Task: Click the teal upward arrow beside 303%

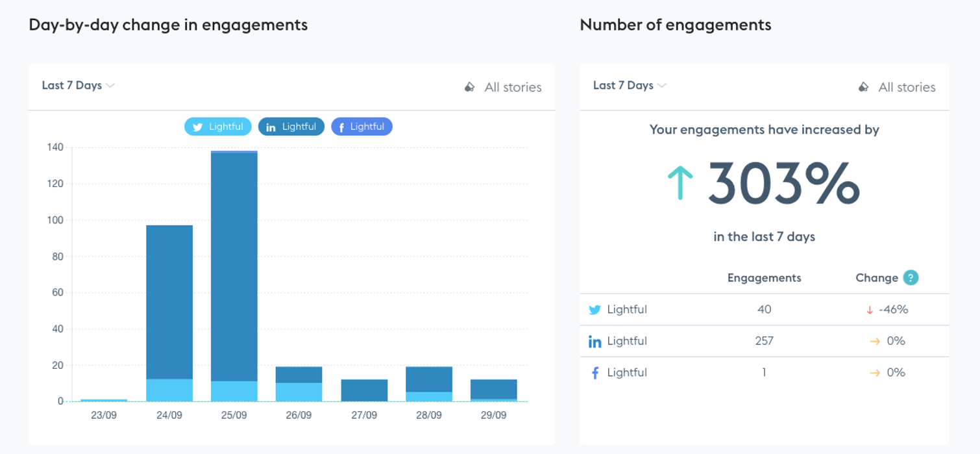Action: [x=680, y=183]
